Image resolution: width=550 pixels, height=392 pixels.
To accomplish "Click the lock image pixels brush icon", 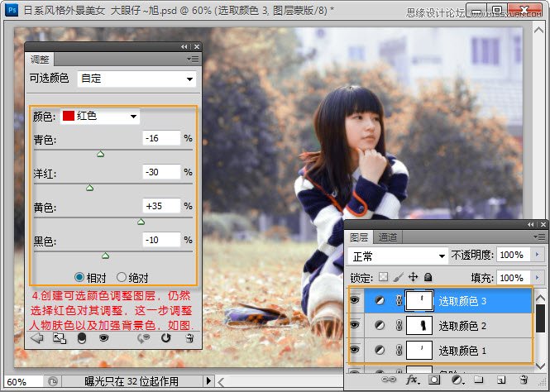I will 398,277.
